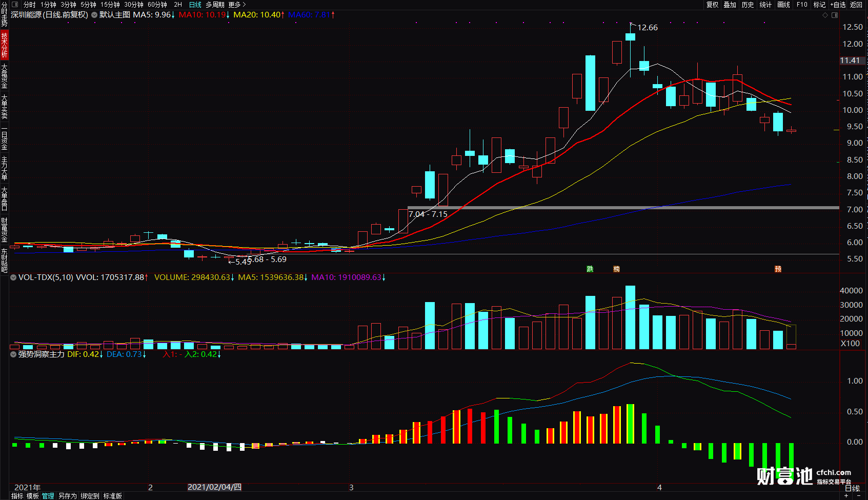The height and width of the screenshot is (500, 868).
Task: Select the 5分钟 period
Action: pos(88,5)
